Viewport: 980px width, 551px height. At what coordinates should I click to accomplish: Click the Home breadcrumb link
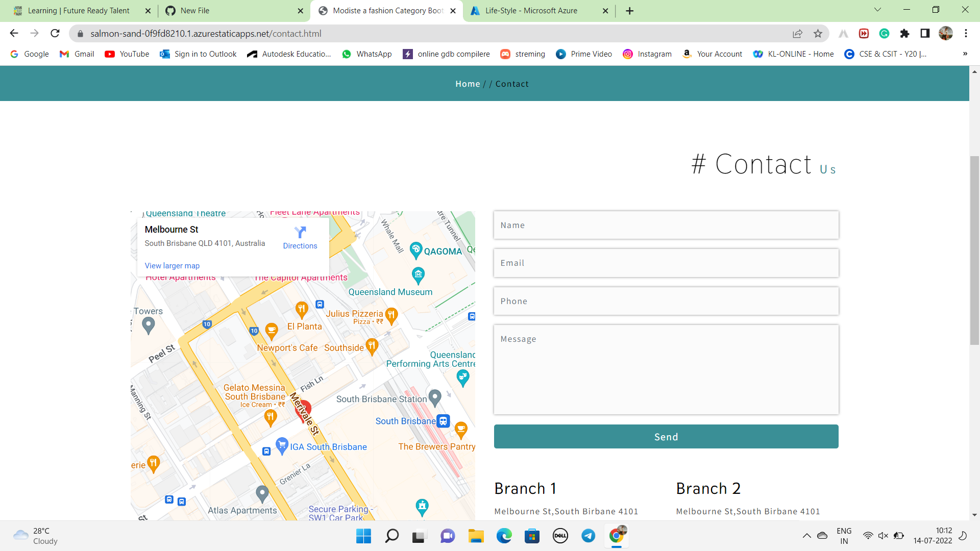click(468, 84)
